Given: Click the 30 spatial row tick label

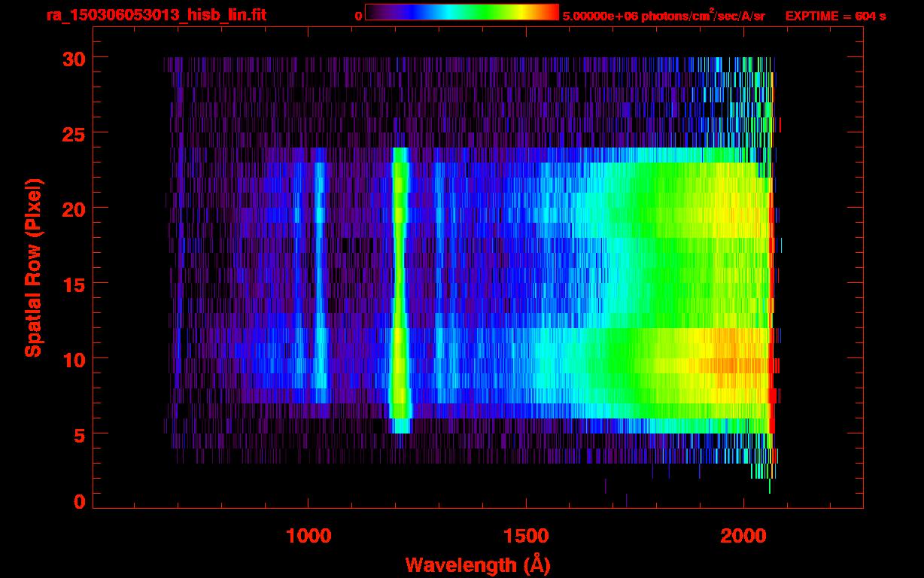Looking at the screenshot, I should coord(73,58).
